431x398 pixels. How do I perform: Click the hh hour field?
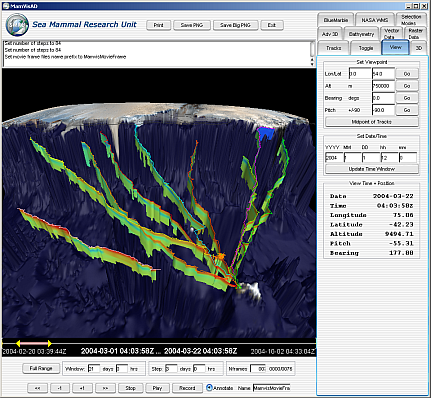click(x=389, y=158)
